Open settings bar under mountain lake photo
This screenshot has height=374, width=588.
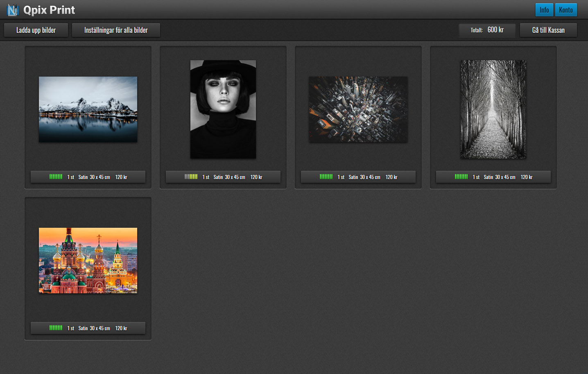[x=88, y=177]
